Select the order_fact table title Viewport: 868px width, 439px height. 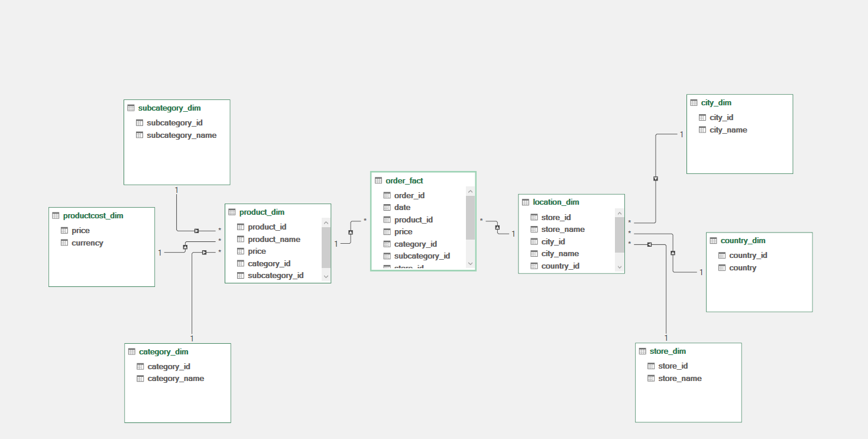click(x=405, y=180)
